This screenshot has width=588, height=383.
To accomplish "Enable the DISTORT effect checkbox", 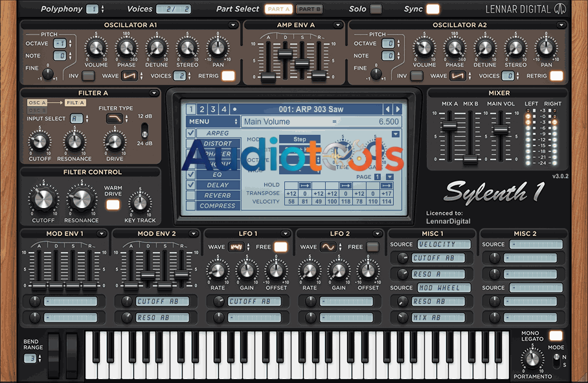I will tap(190, 143).
